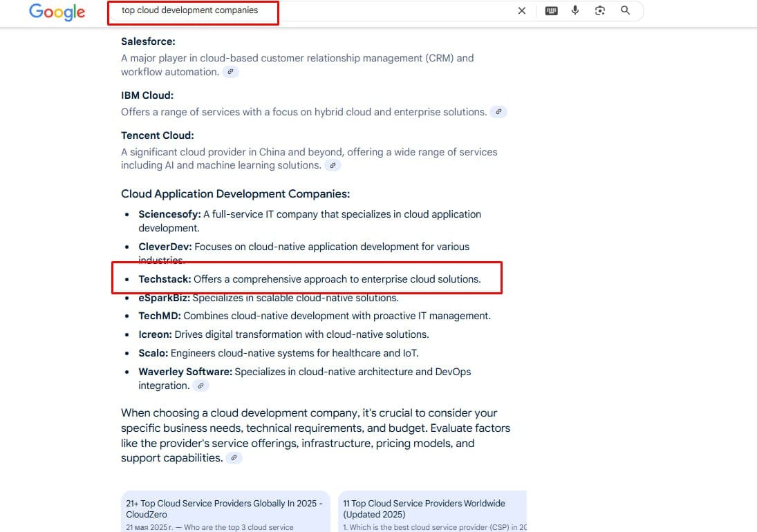Image resolution: width=757 pixels, height=532 pixels.
Task: Start voice search with the microphone icon
Action: (575, 10)
